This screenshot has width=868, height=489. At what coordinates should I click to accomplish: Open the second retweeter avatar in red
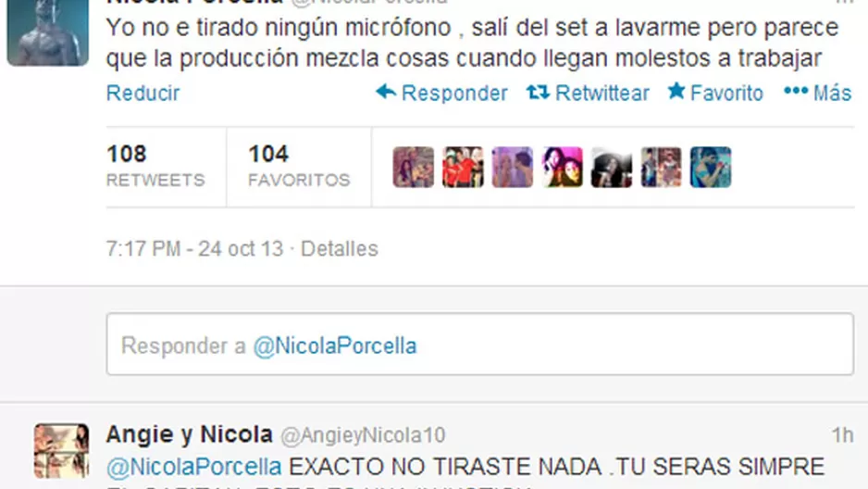(x=463, y=168)
